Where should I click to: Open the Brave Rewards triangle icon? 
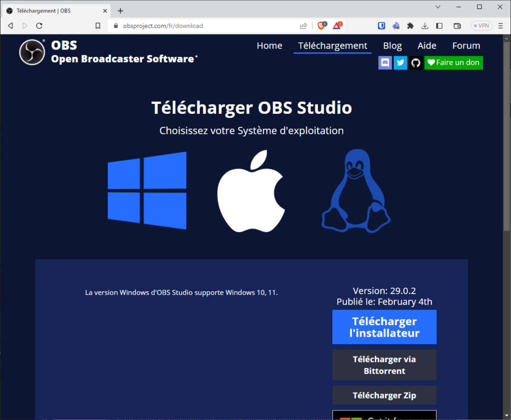pos(337,25)
